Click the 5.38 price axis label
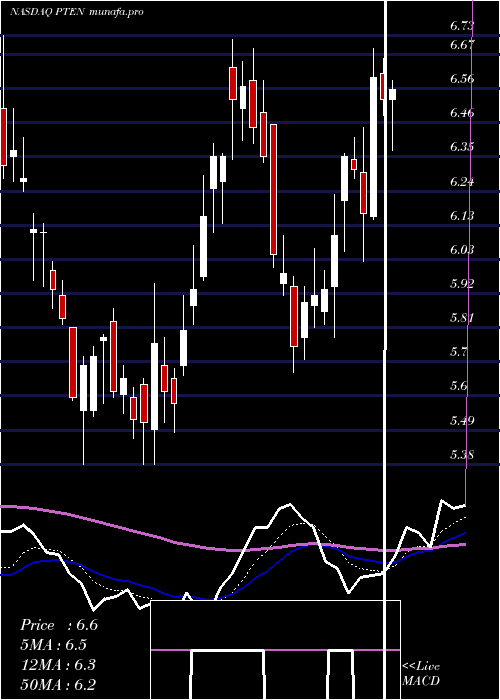Image resolution: width=500 pixels, height=700 pixels. pos(462,455)
